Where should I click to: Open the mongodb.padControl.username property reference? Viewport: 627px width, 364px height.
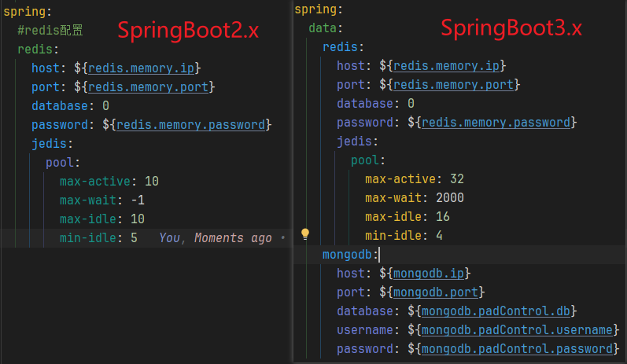tap(517, 329)
